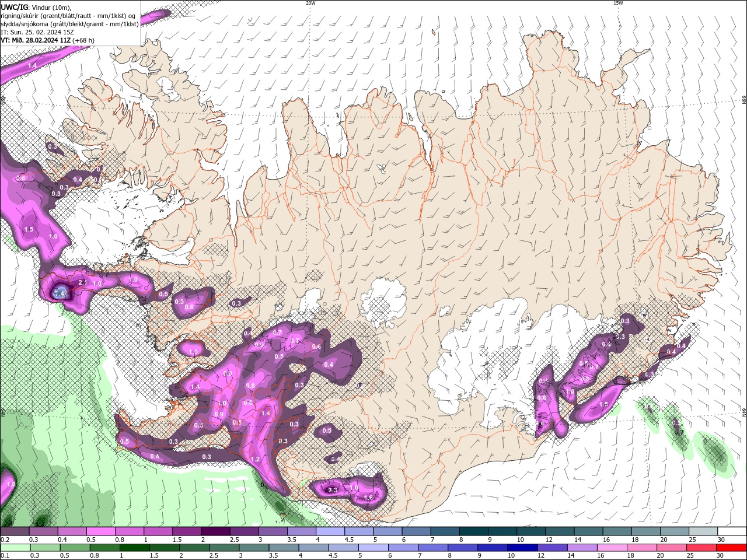
Task: Click the dark teal 8 mm snow legend swatch
Action: (473, 531)
